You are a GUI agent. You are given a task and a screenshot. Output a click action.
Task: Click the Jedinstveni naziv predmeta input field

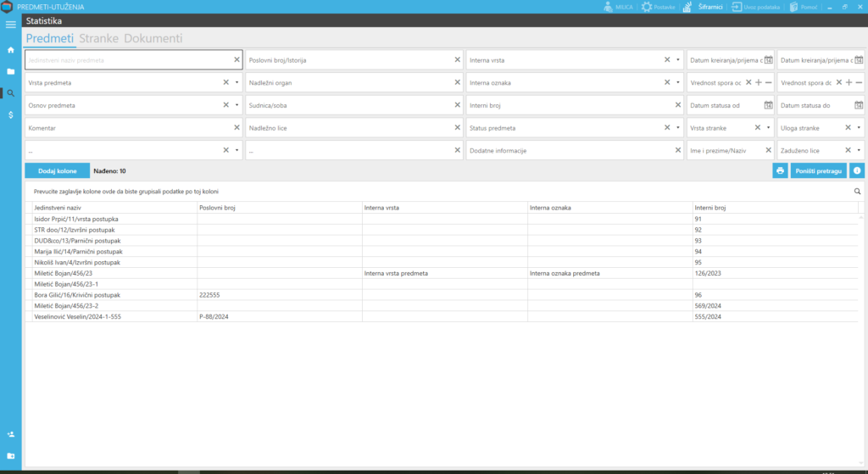click(x=127, y=60)
